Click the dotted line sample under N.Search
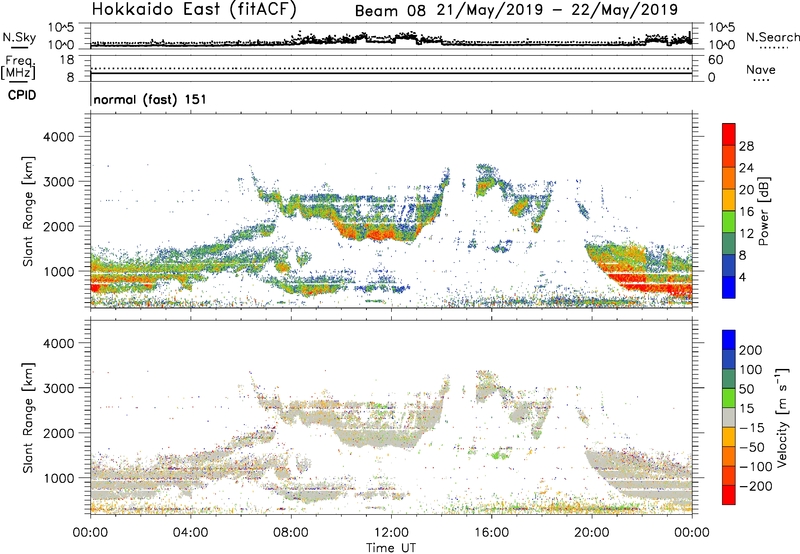The width and height of the screenshot is (800, 554). [773, 48]
